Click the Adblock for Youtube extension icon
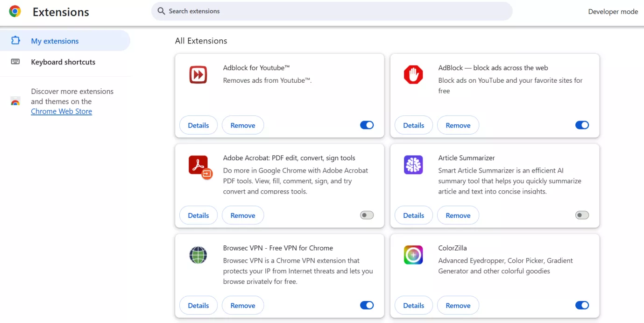The width and height of the screenshot is (644, 323). 198,74
